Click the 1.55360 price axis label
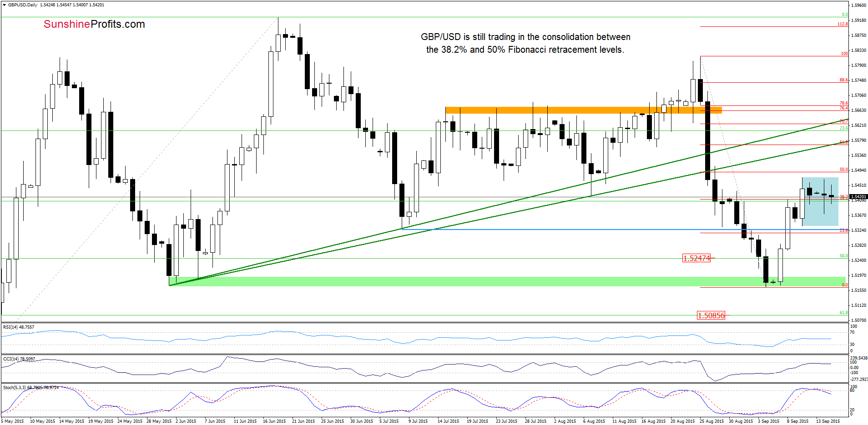This screenshot has width=868, height=425. coord(858,155)
